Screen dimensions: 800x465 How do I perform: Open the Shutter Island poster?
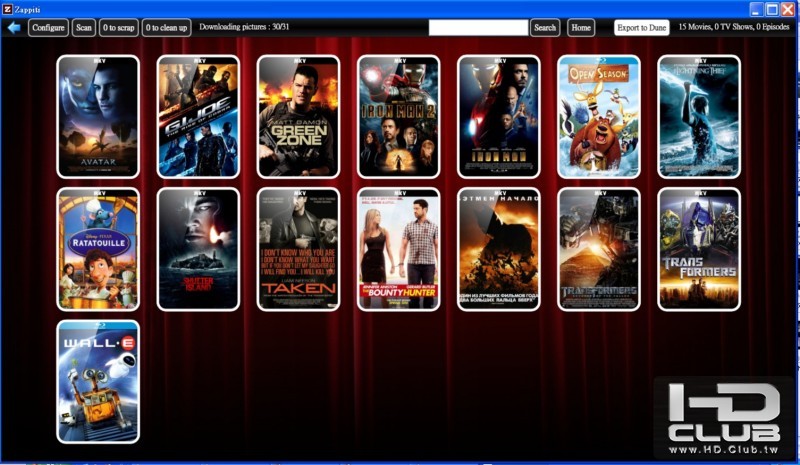coord(198,250)
